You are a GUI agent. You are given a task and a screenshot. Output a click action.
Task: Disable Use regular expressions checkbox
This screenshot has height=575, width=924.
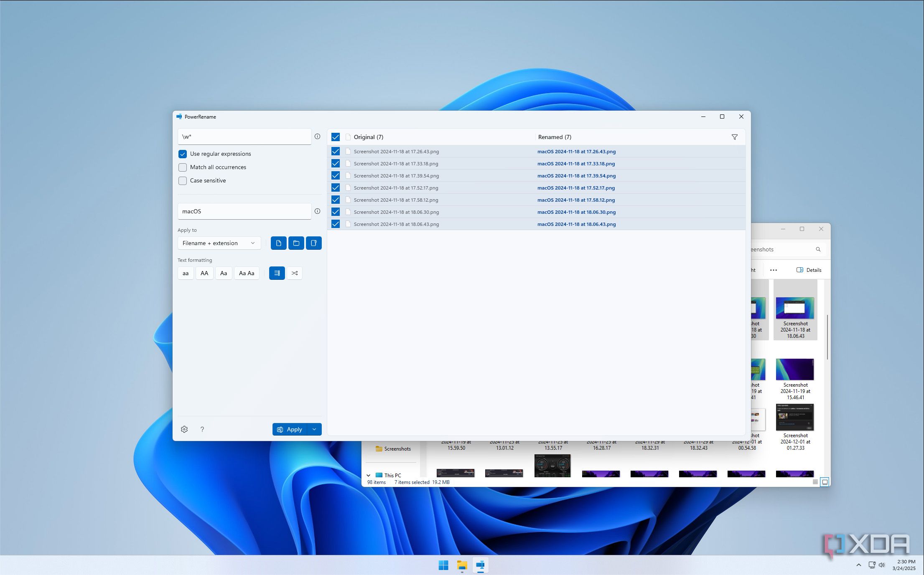(183, 154)
